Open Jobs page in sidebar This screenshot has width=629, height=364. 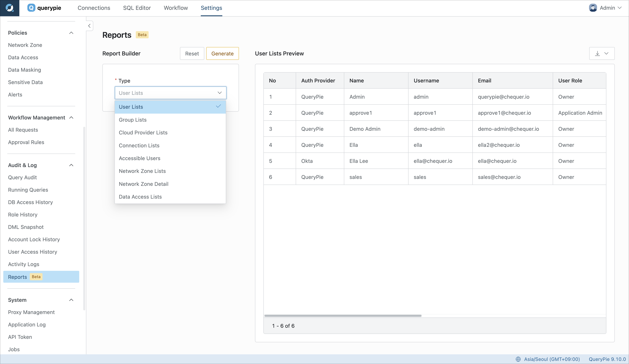tap(14, 349)
